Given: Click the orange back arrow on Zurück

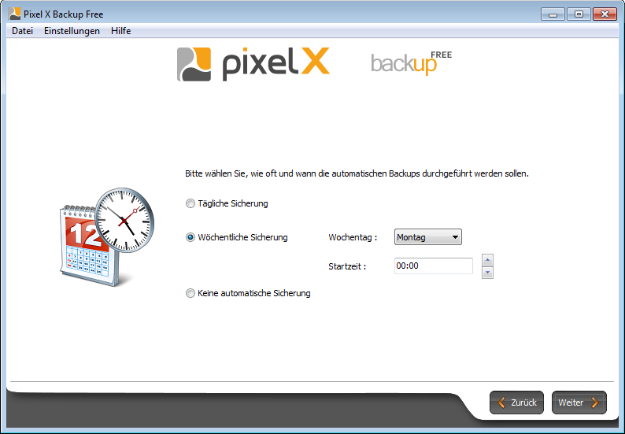Looking at the screenshot, I should click(502, 403).
